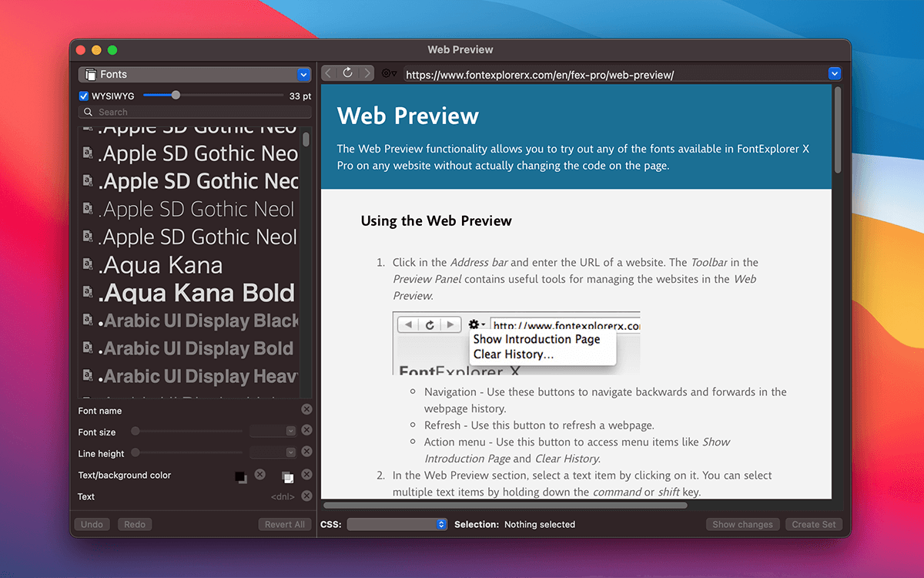Clear the Line height override

click(306, 452)
